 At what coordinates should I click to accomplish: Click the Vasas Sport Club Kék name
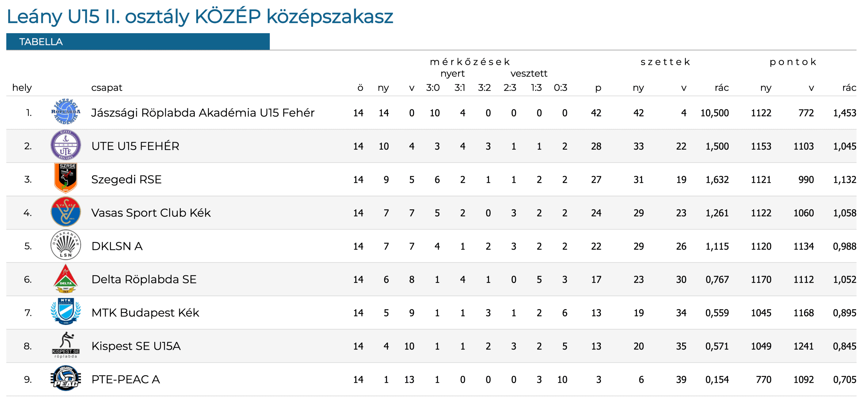click(x=151, y=213)
